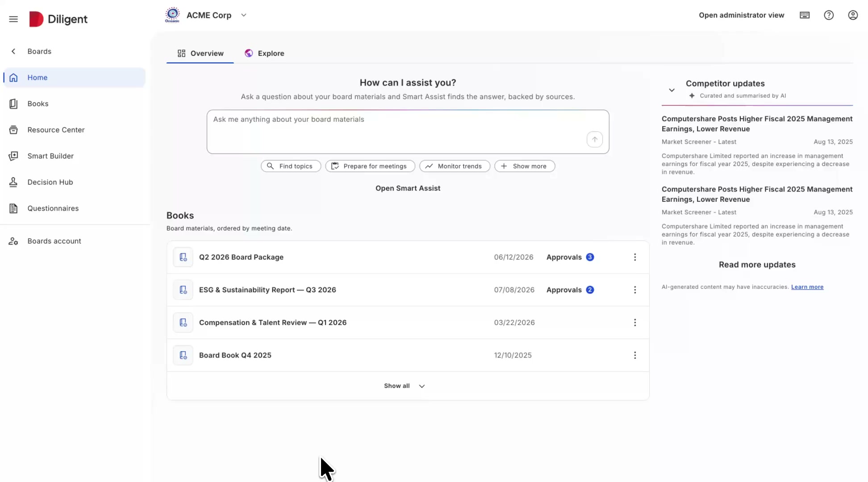Click the Prepare for meetings chip

click(370, 166)
